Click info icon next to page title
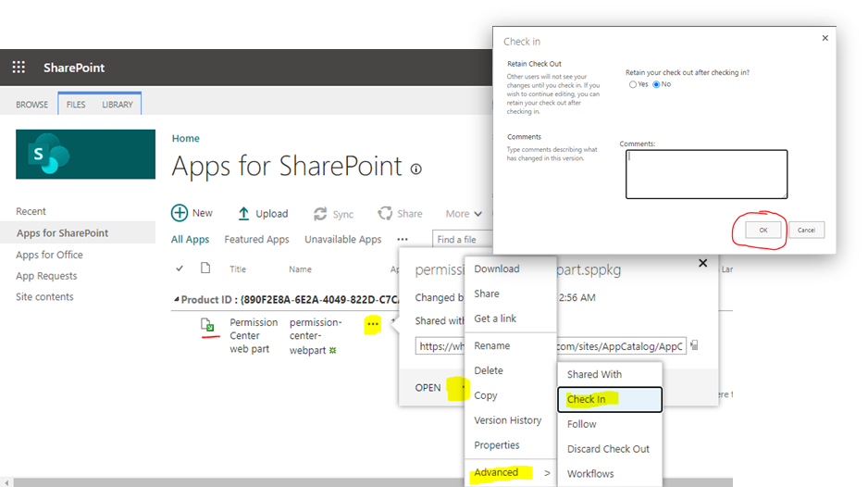868x487 pixels. pyautogui.click(x=416, y=169)
